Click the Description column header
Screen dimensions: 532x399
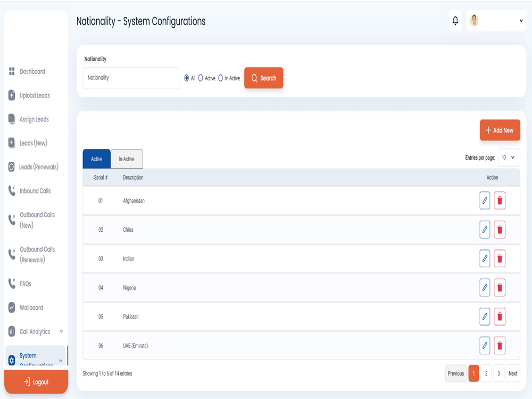coord(133,178)
